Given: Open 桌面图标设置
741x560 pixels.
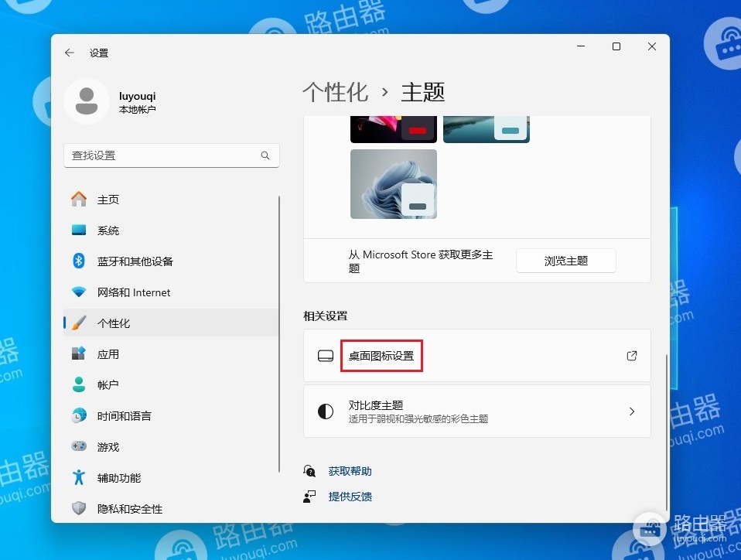Looking at the screenshot, I should point(476,356).
